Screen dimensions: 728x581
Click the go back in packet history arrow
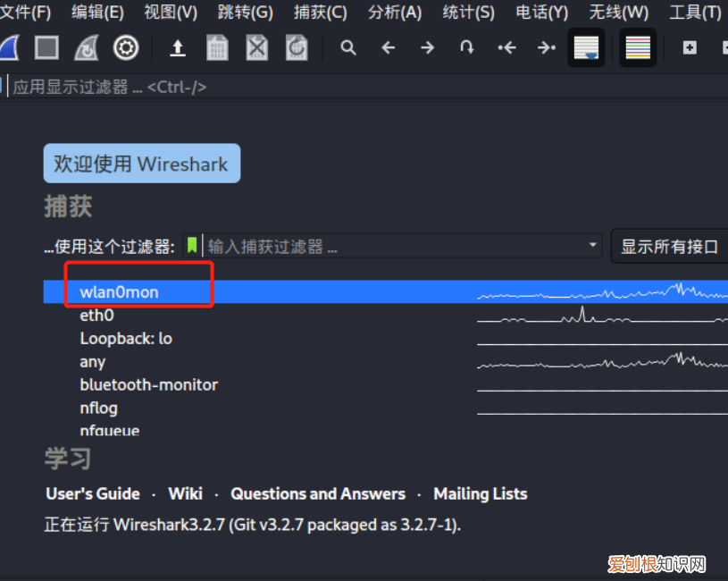pyautogui.click(x=386, y=47)
